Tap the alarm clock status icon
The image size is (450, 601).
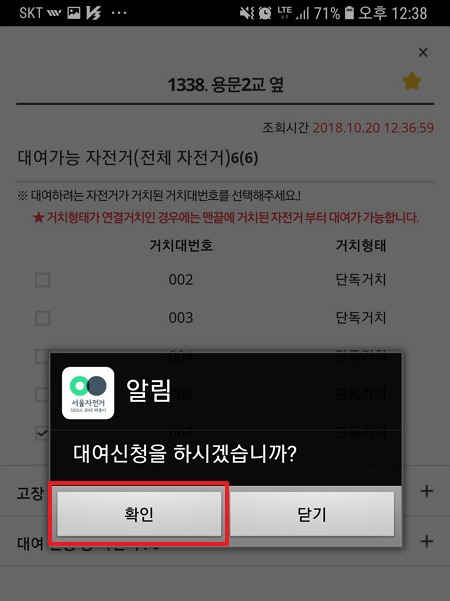pos(264,13)
